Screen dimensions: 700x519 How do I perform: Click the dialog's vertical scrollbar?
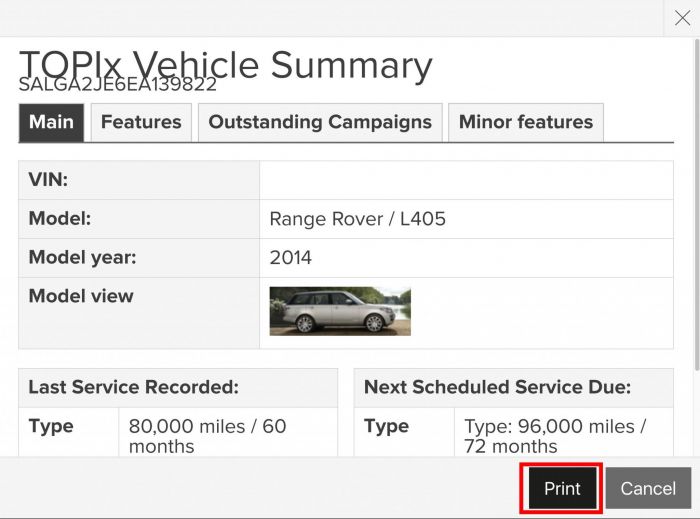pos(696,205)
